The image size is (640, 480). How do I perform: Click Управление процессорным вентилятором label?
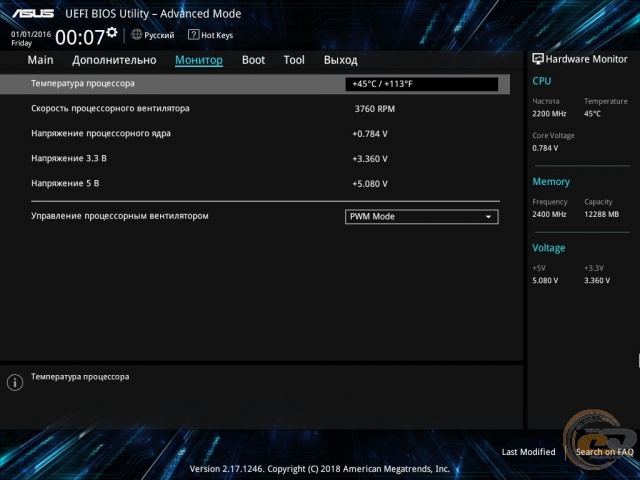coord(120,216)
